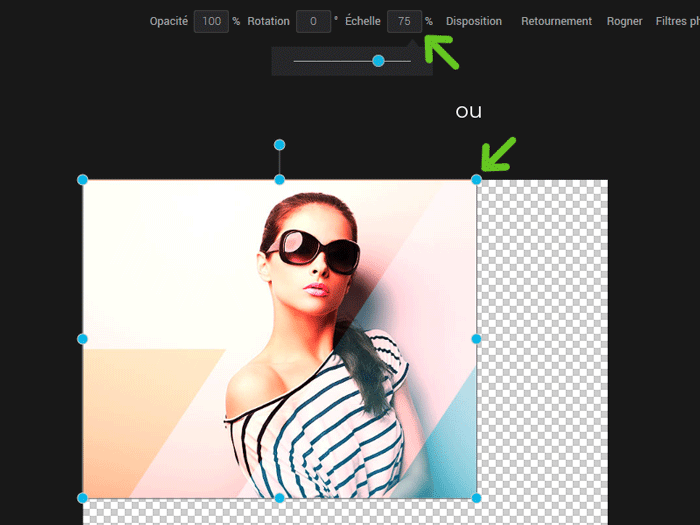Click the Échelle percentage input box
Viewport: 700px width, 525px height.
click(404, 21)
